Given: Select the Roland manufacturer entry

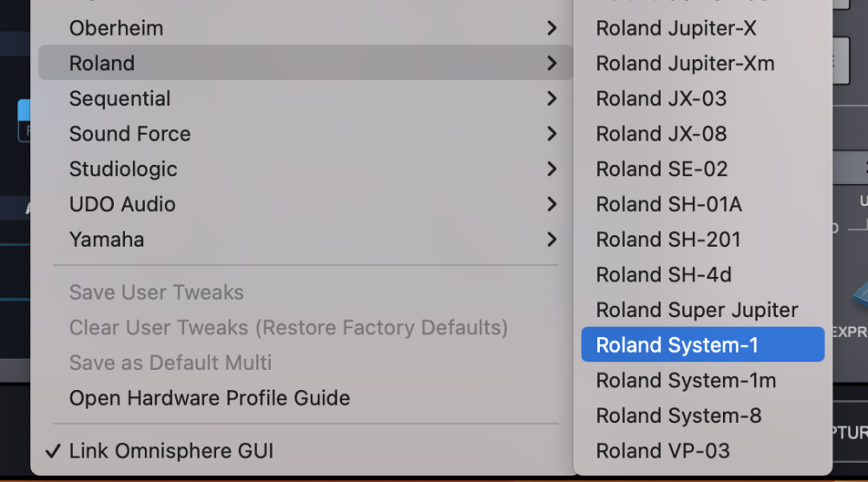Looking at the screenshot, I should click(102, 63).
